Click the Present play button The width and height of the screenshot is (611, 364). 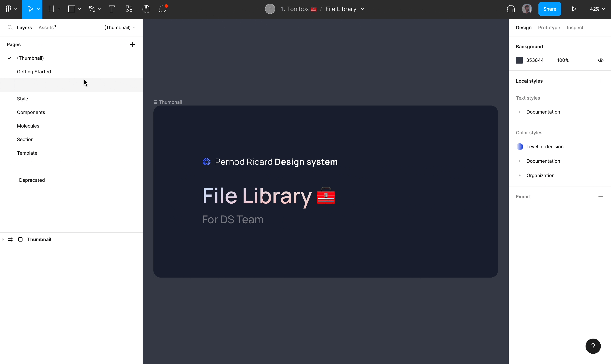coord(574,9)
